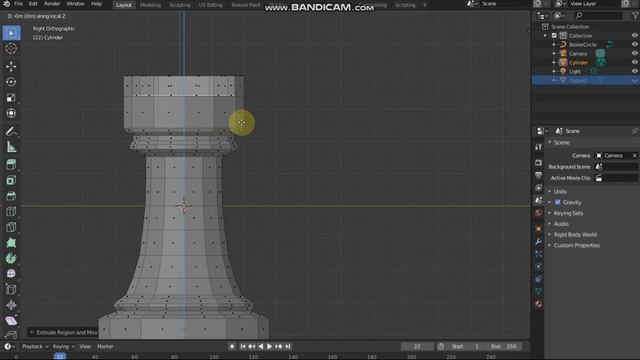Screen dimensions: 640x360
Task: Open the Render properties tab
Action: [539, 162]
